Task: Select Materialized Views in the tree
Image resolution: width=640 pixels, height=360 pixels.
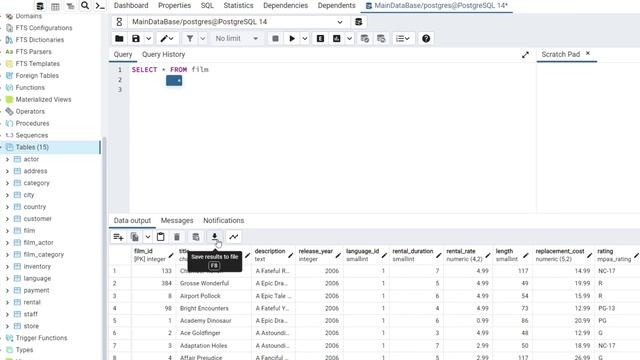Action: [43, 99]
